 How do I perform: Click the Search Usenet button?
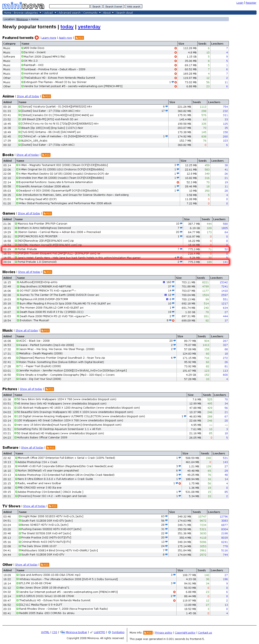(x=114, y=7)
